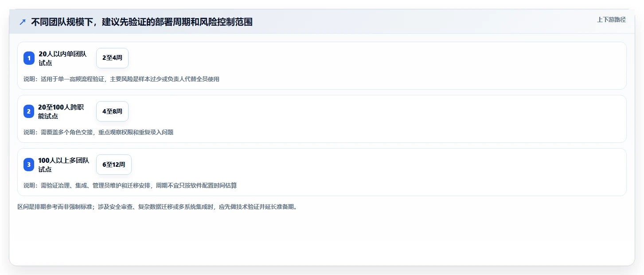
Task: Click the note about 单一高频流程验证
Action: (x=121, y=79)
